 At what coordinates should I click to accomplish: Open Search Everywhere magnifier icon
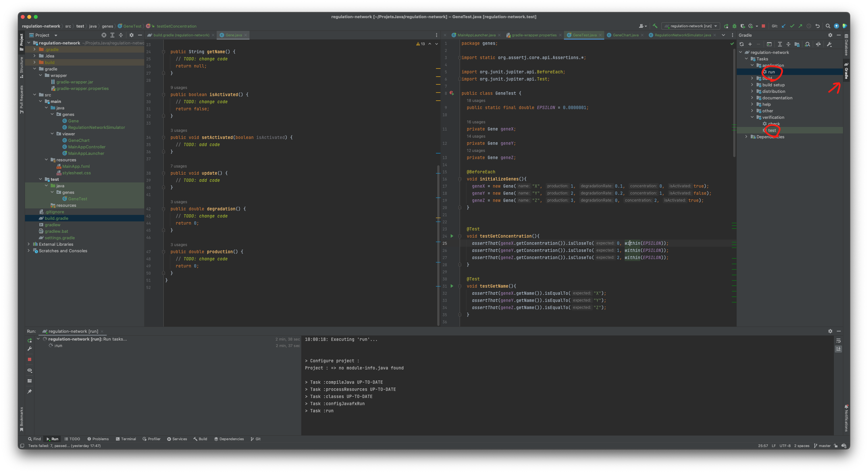(x=828, y=26)
